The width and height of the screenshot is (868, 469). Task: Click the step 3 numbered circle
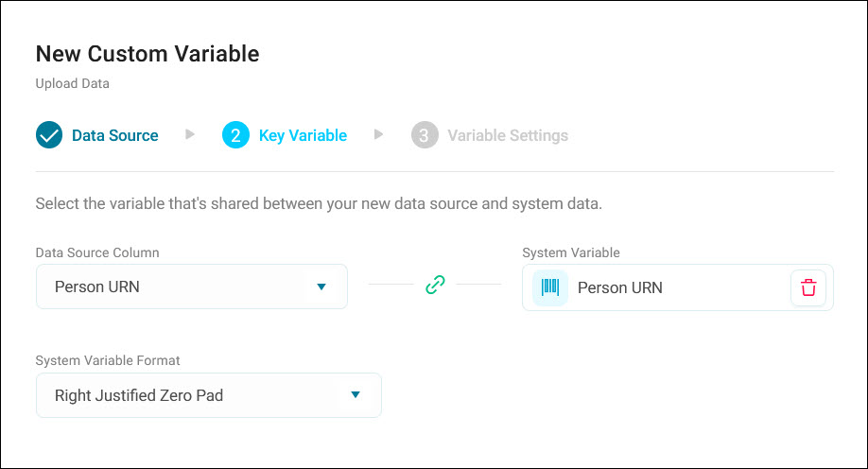tap(425, 135)
